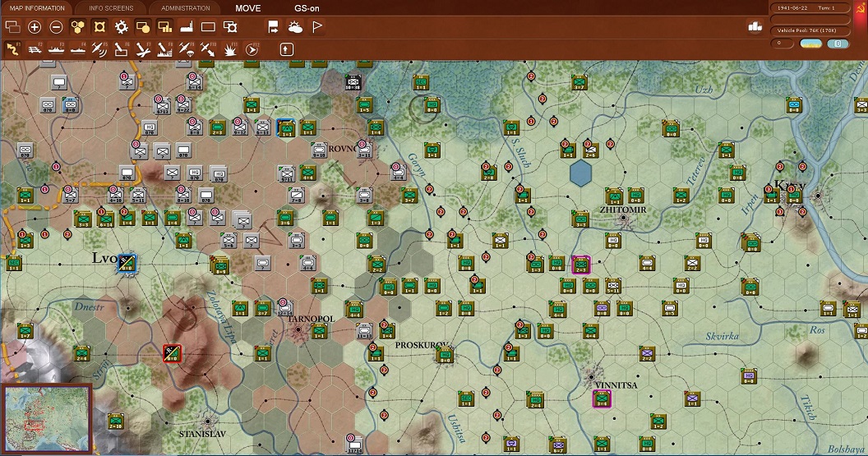This screenshot has height=456, width=868.
Task: Activate the F5 Air recon mode
Action: pyautogui.click(x=99, y=49)
